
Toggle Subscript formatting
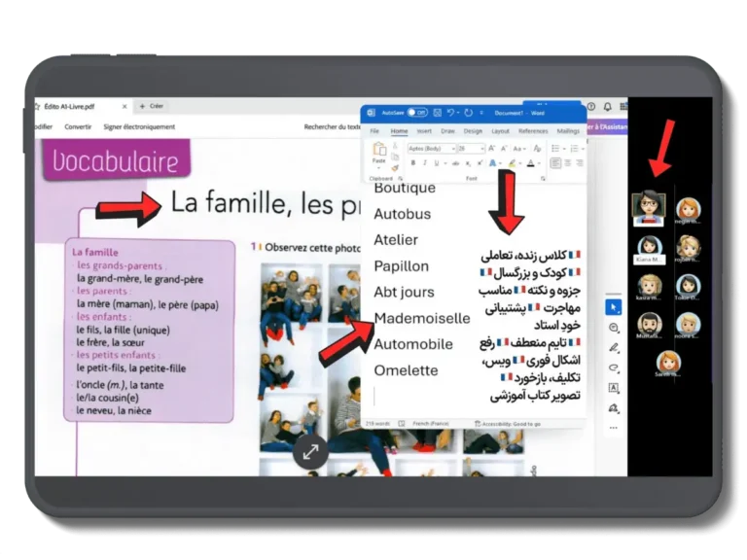[x=468, y=163]
